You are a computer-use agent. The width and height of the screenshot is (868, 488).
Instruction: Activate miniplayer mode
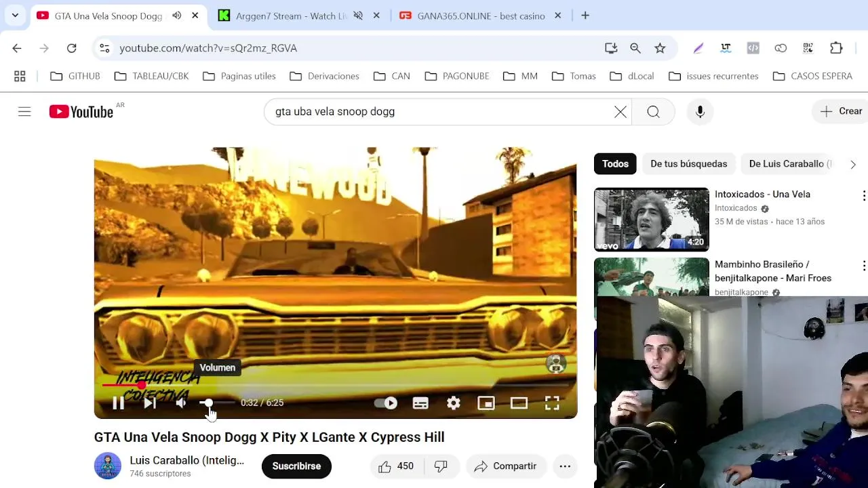point(486,403)
